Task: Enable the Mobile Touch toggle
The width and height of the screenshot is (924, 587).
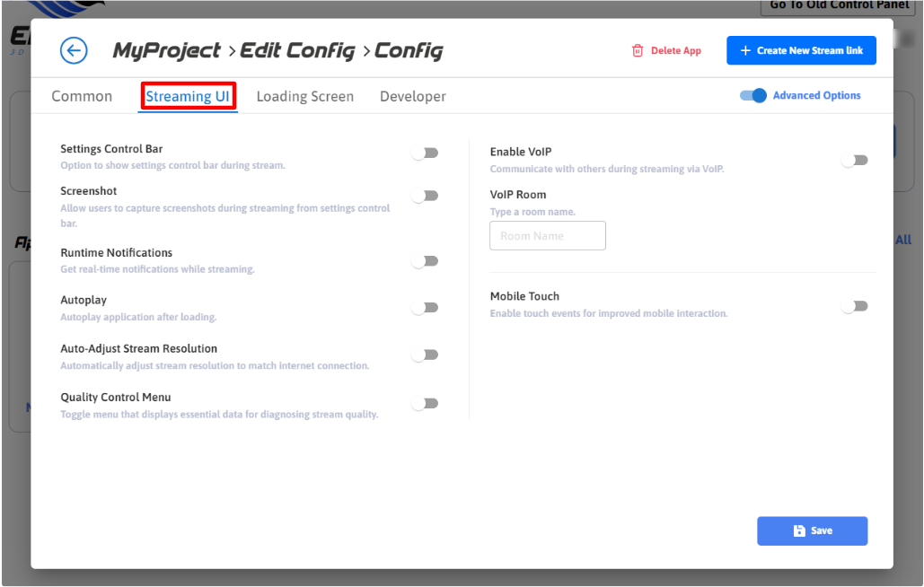Action: 855,306
